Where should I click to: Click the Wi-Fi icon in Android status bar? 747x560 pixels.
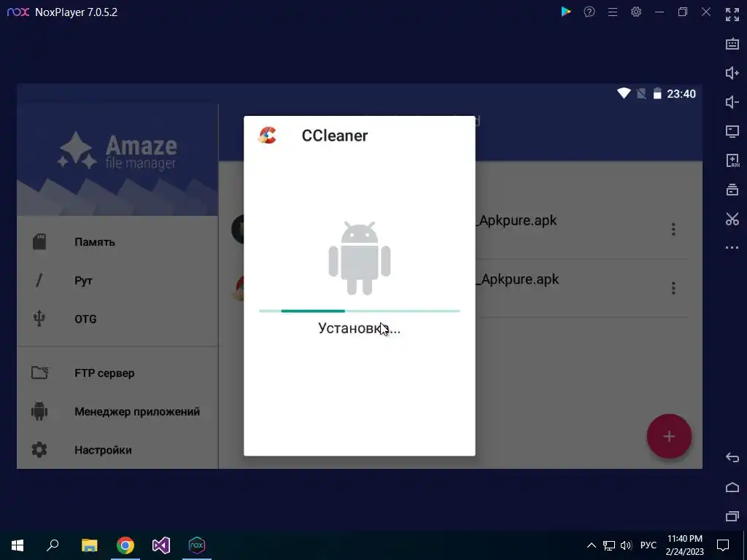click(x=624, y=93)
